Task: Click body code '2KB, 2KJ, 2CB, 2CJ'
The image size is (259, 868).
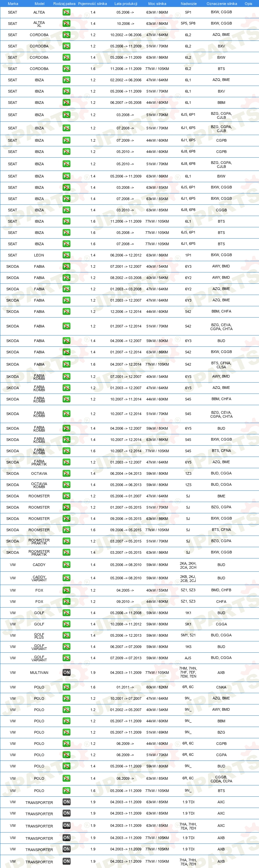Action: point(188,579)
